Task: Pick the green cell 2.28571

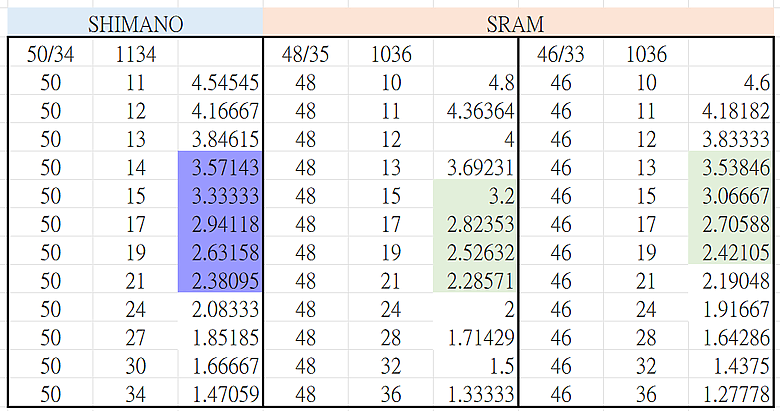Action: (476, 280)
